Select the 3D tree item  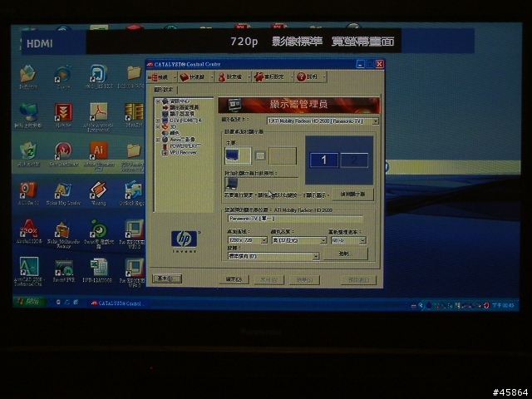pos(173,126)
